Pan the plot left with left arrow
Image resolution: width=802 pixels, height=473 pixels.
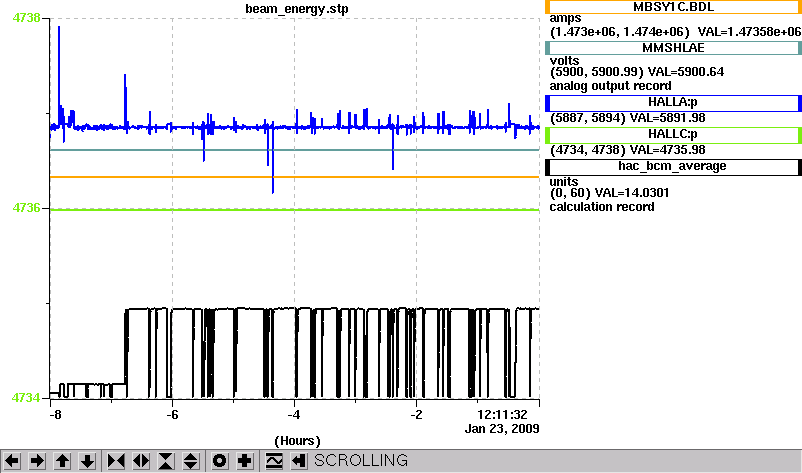pyautogui.click(x=12, y=461)
